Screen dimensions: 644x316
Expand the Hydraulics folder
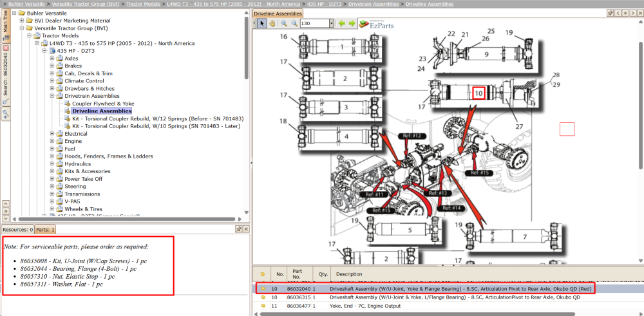[52, 163]
